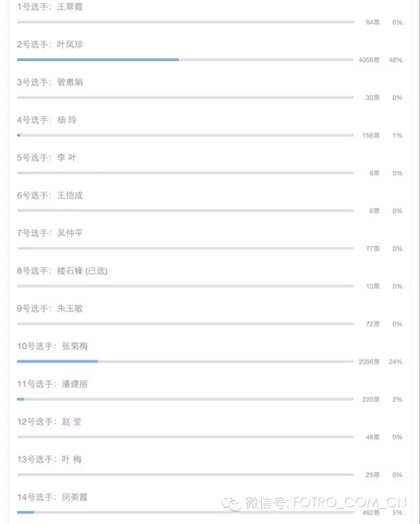The width and height of the screenshot is (420, 524).
Task: Select candidate 9 朱玉敏
Action: (50, 309)
